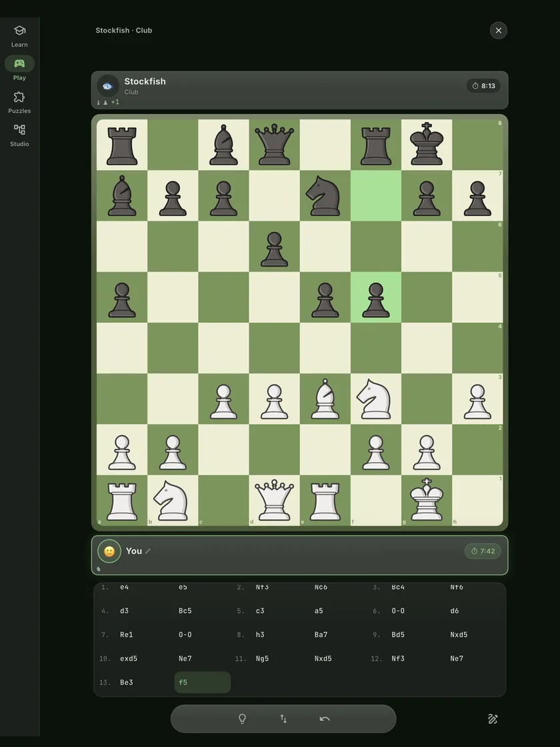Viewport: 560px width, 747px height.
Task: Jump to move 8 Ba7
Action: tap(321, 634)
